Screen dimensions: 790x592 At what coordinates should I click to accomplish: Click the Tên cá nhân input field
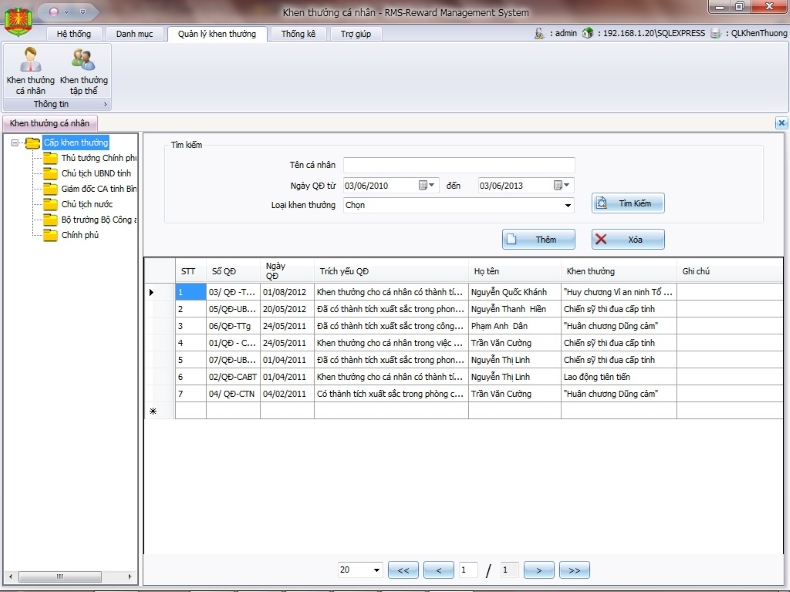click(458, 165)
